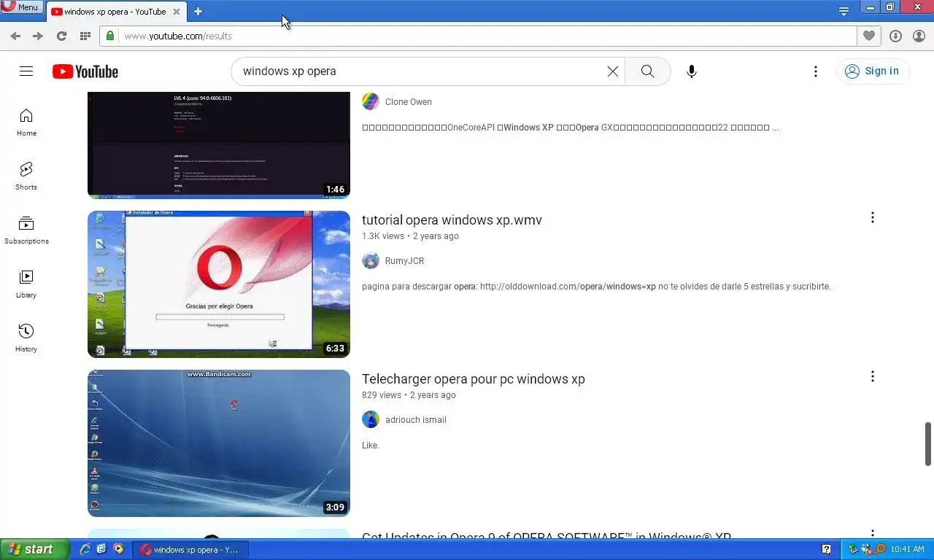Open the YouTube hamburger guide menu
The image size is (934, 560).
pyautogui.click(x=26, y=71)
